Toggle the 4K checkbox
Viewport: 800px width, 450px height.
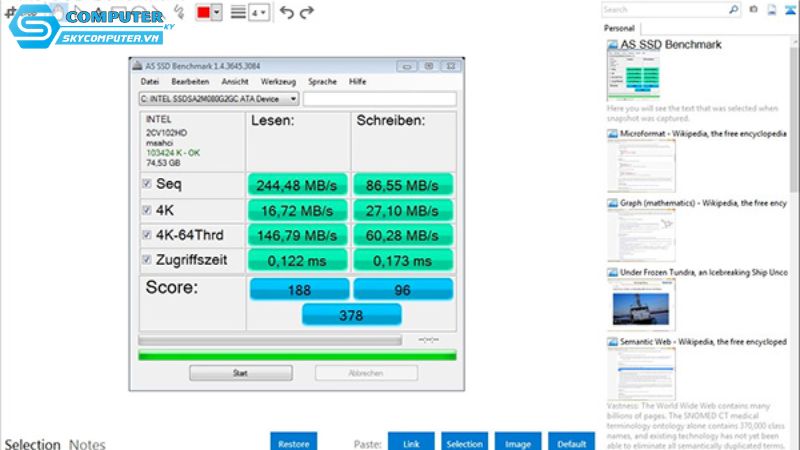point(147,210)
